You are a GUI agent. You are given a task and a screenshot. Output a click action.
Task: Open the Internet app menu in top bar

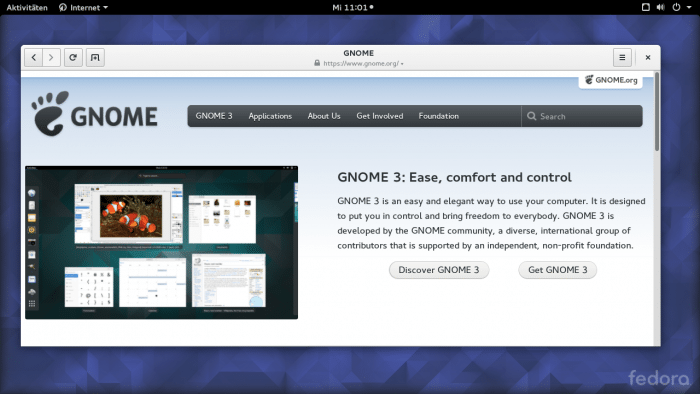(x=83, y=7)
